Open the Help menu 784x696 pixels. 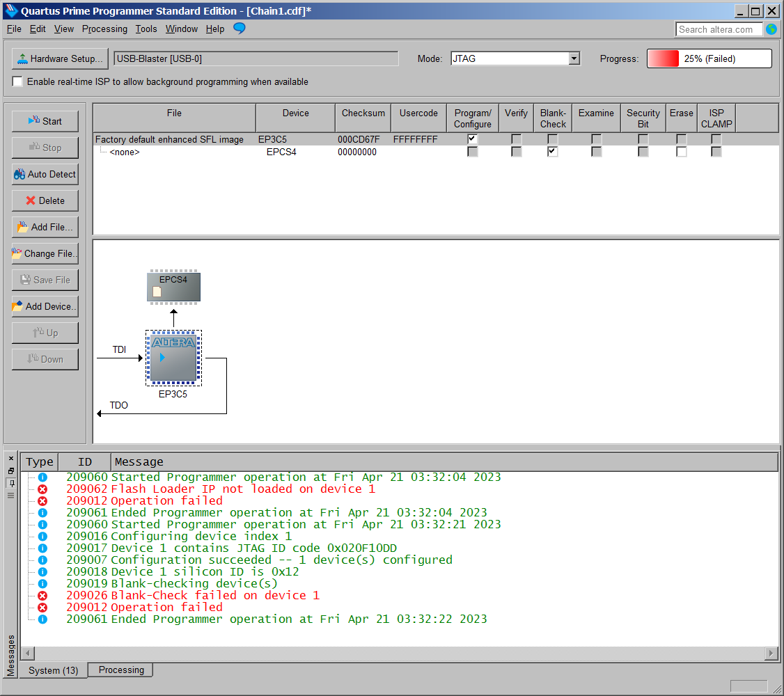(x=215, y=29)
